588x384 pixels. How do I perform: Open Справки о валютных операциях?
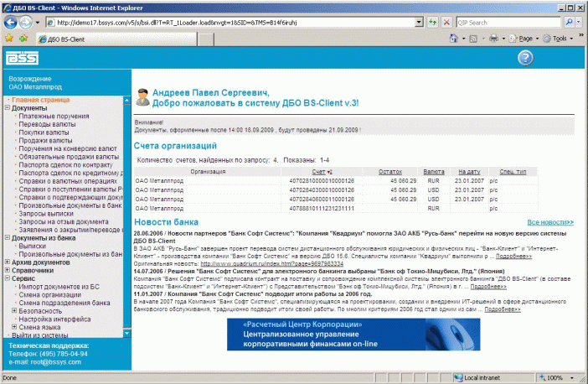(x=68, y=181)
